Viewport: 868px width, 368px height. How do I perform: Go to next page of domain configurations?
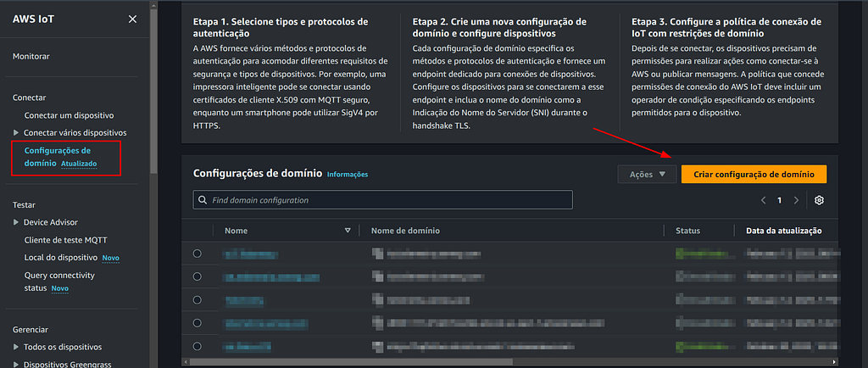[796, 200]
